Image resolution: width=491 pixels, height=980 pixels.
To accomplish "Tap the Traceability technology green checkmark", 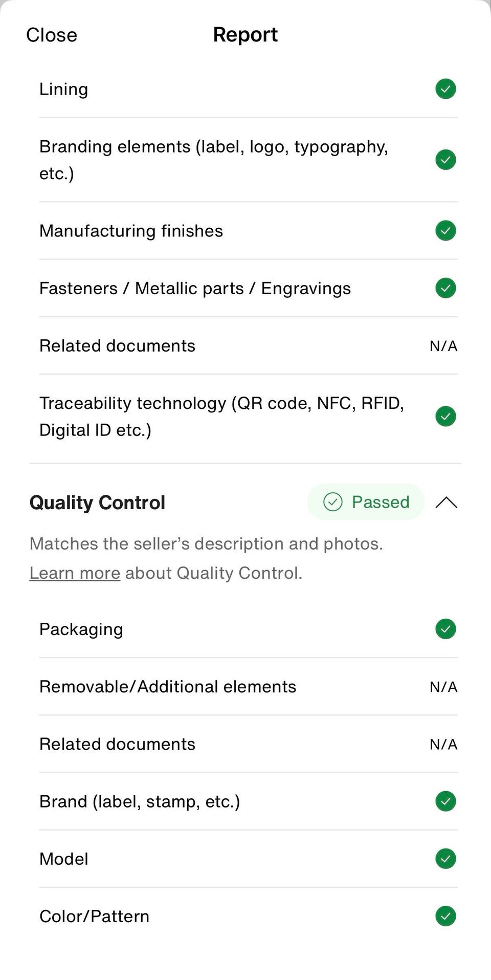I will (445, 417).
